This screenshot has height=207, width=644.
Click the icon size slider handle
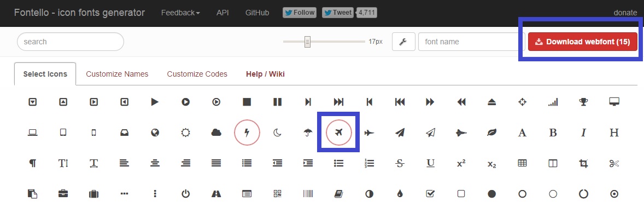click(307, 42)
